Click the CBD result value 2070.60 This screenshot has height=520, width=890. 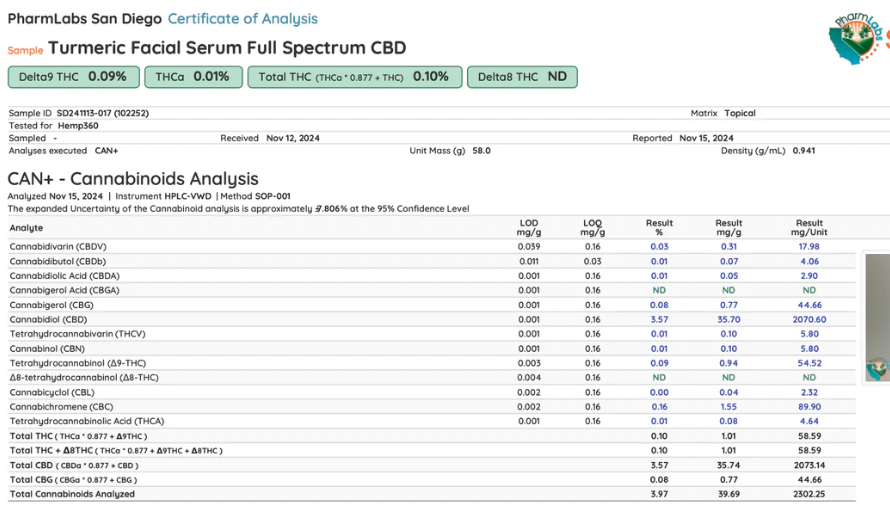pyautogui.click(x=809, y=320)
